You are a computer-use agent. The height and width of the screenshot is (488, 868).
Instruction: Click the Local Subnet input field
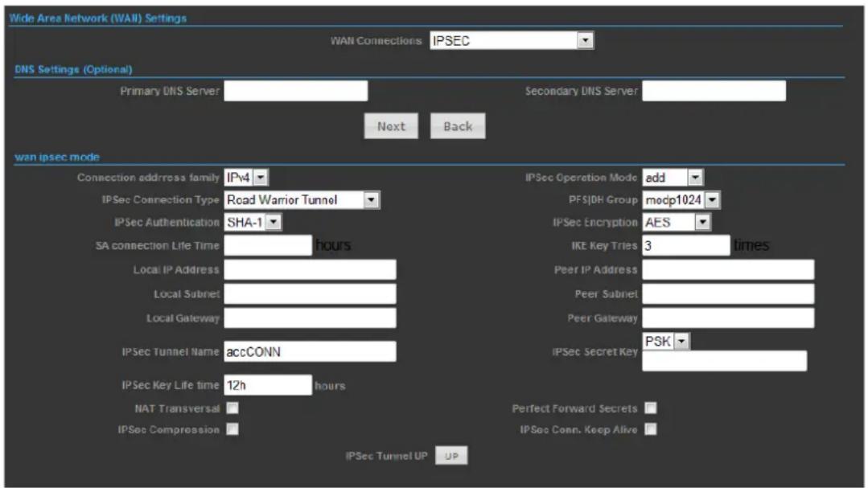[310, 293]
